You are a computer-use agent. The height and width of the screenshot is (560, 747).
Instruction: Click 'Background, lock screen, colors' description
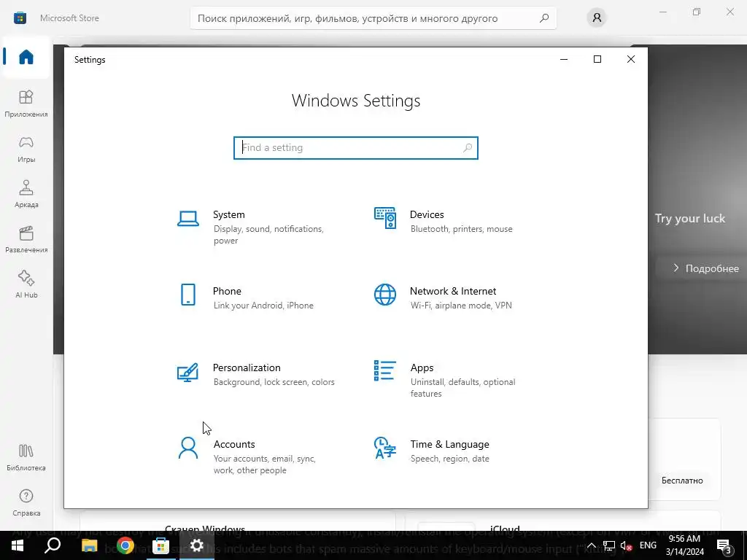click(274, 382)
